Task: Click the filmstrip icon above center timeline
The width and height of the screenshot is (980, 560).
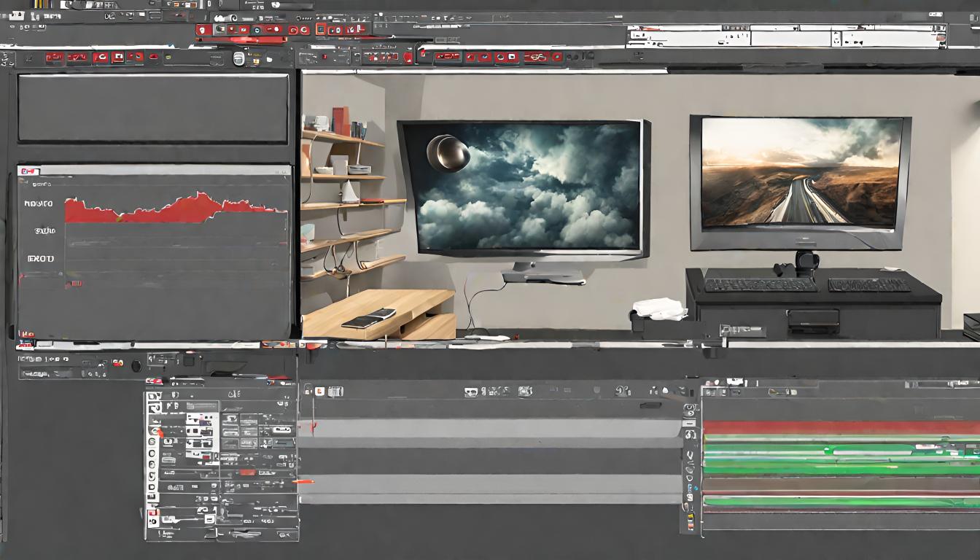Action: (x=335, y=392)
